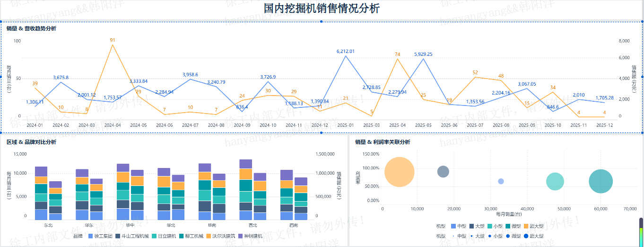Click the 销量 & 营收趋势分析 chart title
Viewport: 644px width, 247px height.
(x=31, y=28)
